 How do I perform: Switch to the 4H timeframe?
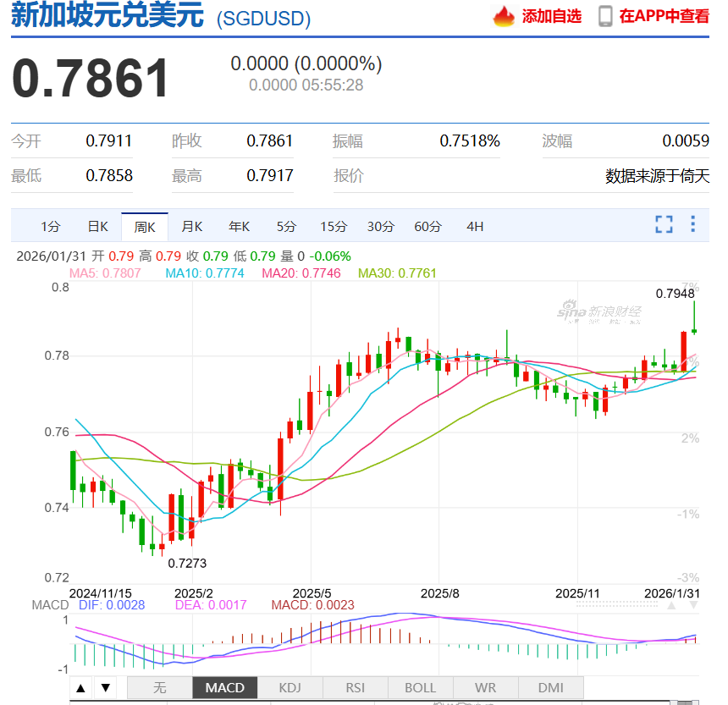475,226
